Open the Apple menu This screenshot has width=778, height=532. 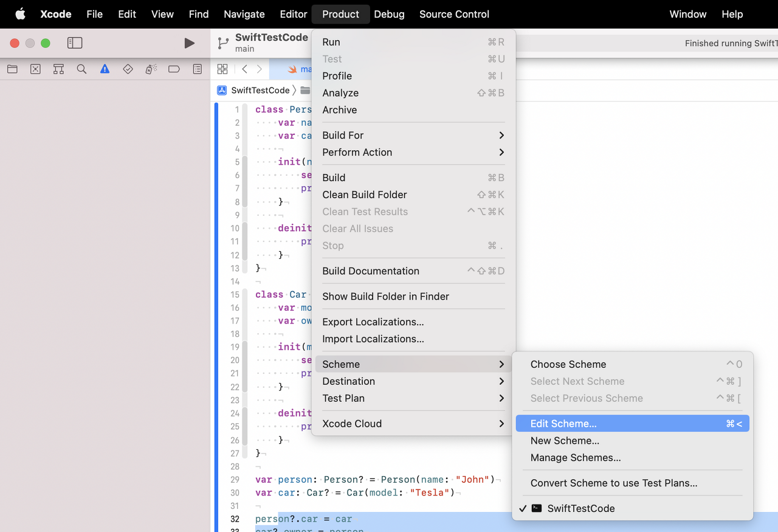(x=20, y=14)
